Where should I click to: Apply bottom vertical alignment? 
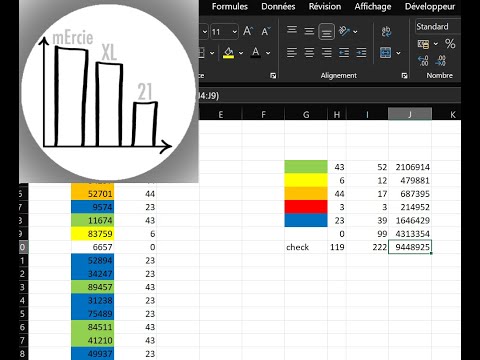click(327, 32)
